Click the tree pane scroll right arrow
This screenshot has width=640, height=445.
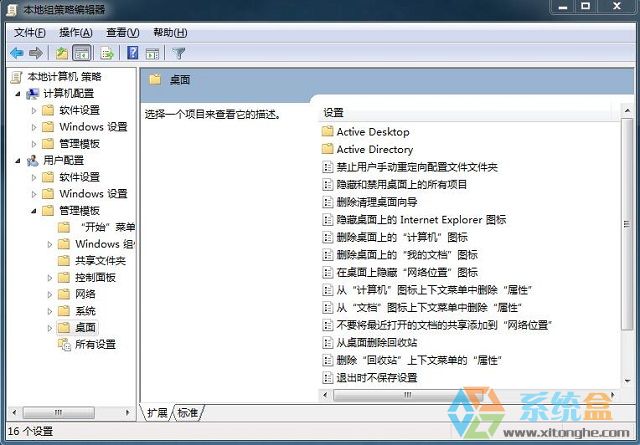coord(127,412)
